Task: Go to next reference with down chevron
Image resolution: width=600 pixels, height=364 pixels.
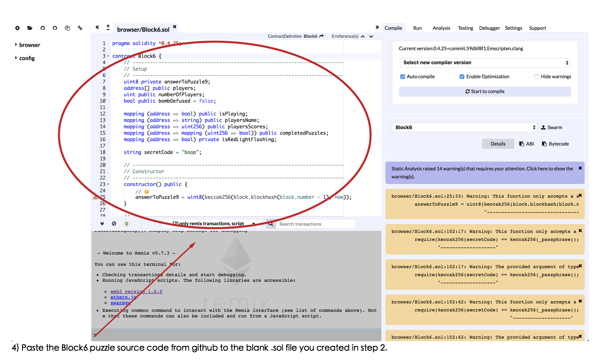Action: point(371,36)
